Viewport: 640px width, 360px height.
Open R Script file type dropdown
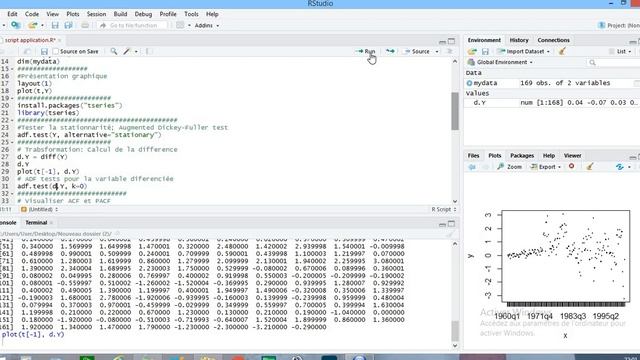click(x=444, y=209)
